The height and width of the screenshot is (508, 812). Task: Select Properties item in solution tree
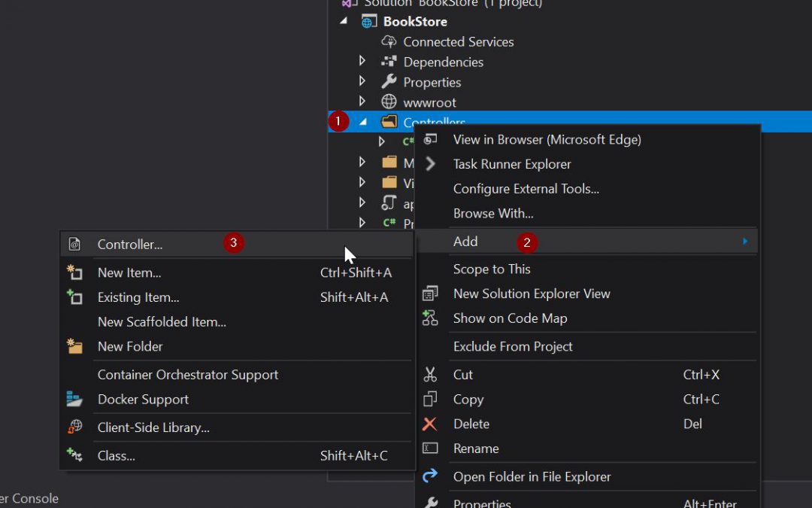(x=432, y=82)
